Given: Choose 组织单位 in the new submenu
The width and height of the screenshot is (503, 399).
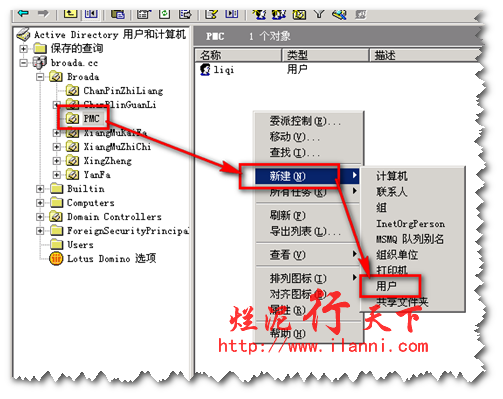Looking at the screenshot, I should [397, 255].
